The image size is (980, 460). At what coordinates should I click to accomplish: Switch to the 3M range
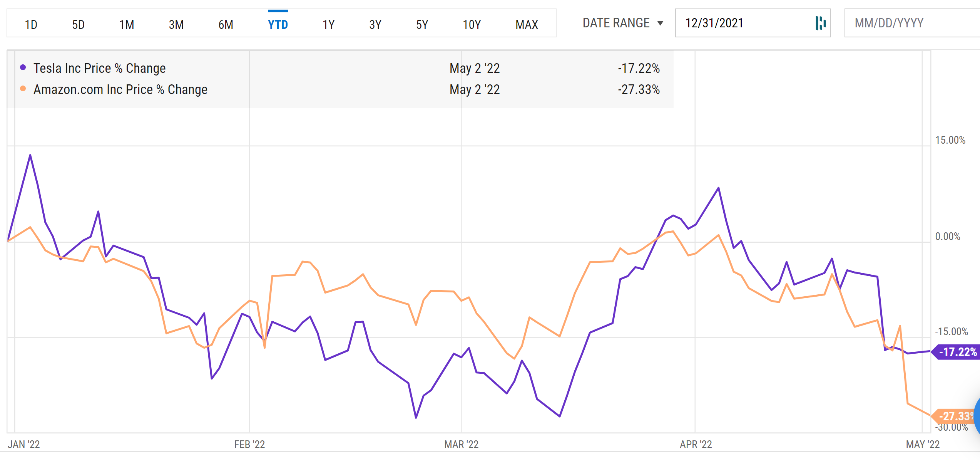click(176, 25)
